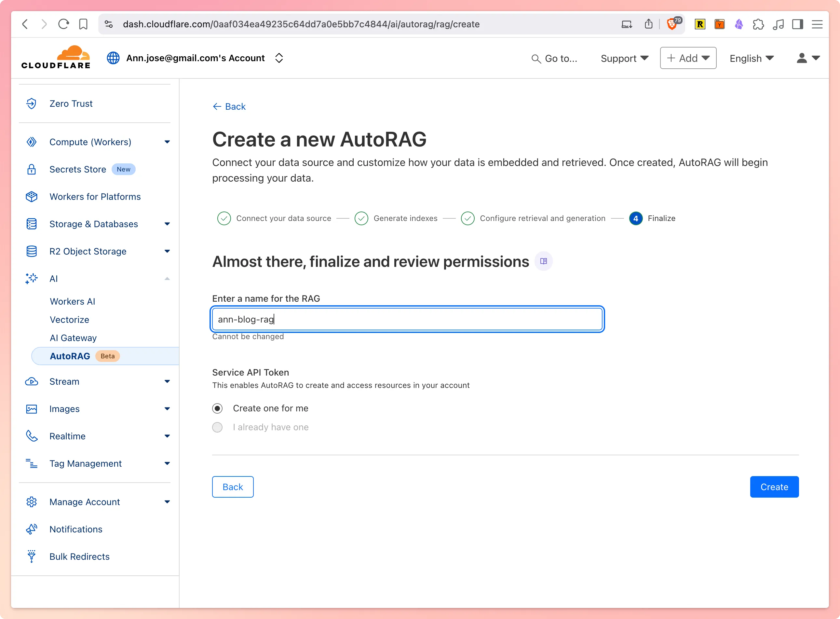Click the Cloudflare logo
The image size is (840, 619).
point(56,57)
